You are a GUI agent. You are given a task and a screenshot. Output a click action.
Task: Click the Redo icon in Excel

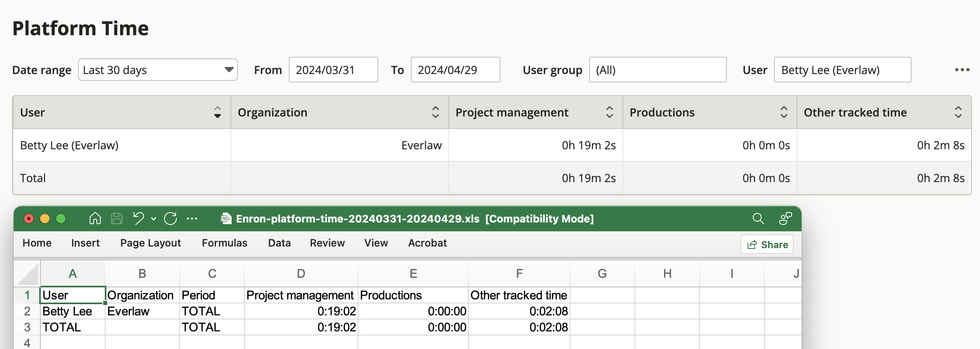click(x=170, y=219)
